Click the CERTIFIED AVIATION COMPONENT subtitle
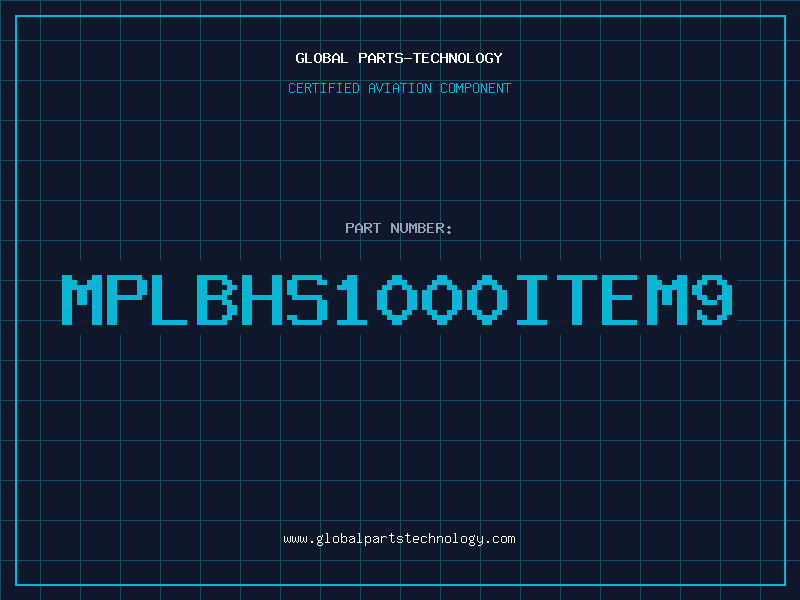Viewport: 800px width, 600px height. 399,88
